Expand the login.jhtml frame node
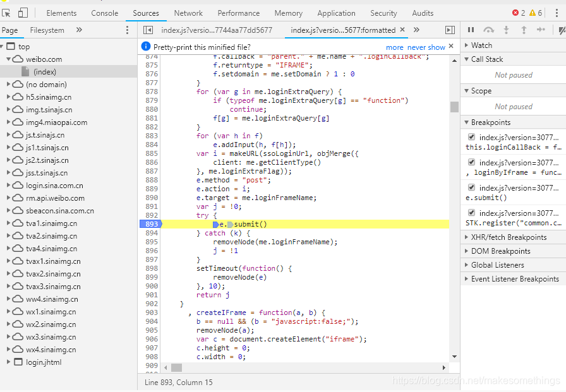This screenshot has width=566, height=392. [x=8, y=362]
